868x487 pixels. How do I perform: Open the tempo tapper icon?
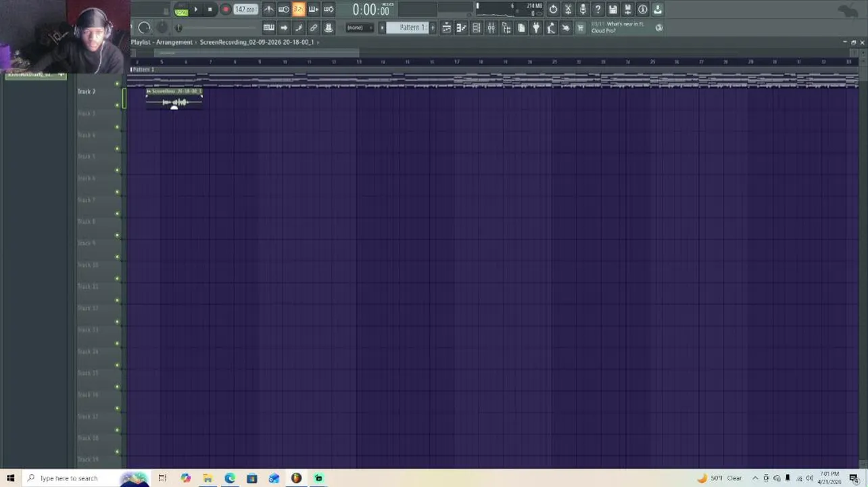(x=551, y=28)
